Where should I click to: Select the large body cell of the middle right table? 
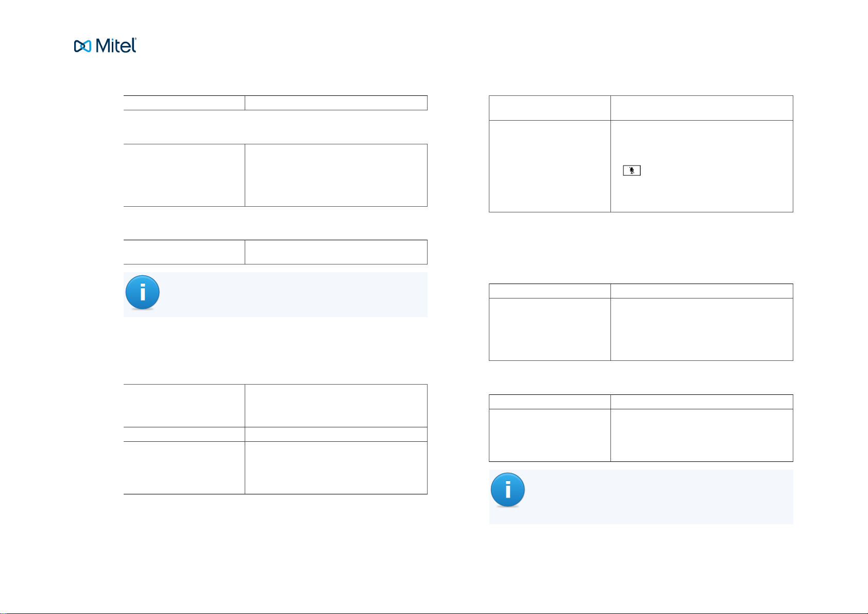point(702,329)
